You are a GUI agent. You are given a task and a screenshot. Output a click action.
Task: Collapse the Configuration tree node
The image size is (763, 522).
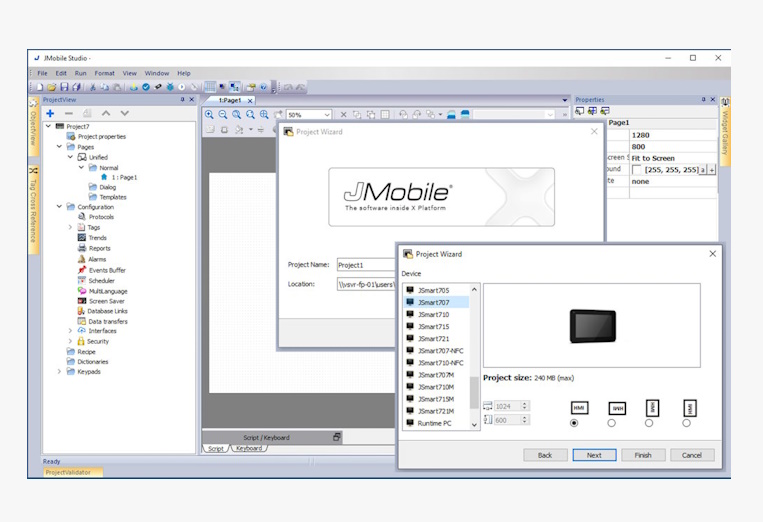point(59,206)
